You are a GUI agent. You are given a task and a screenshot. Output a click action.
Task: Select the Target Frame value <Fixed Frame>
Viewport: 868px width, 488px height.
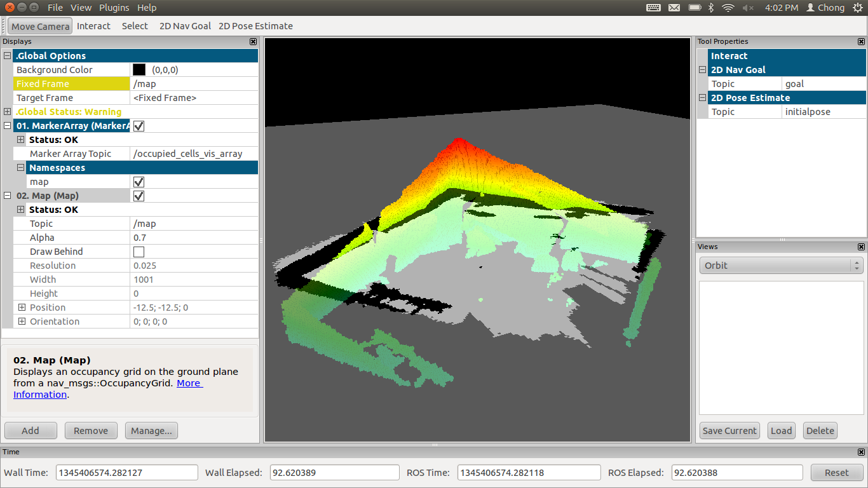click(194, 98)
